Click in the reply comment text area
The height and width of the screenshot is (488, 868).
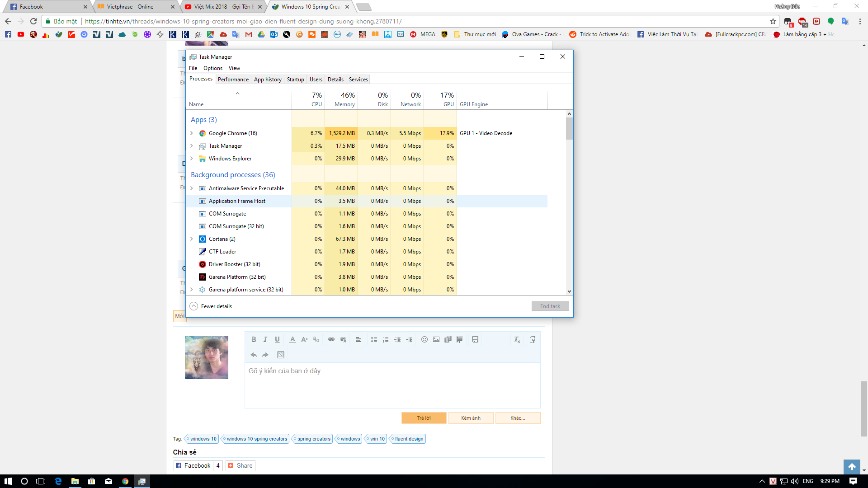click(x=392, y=385)
